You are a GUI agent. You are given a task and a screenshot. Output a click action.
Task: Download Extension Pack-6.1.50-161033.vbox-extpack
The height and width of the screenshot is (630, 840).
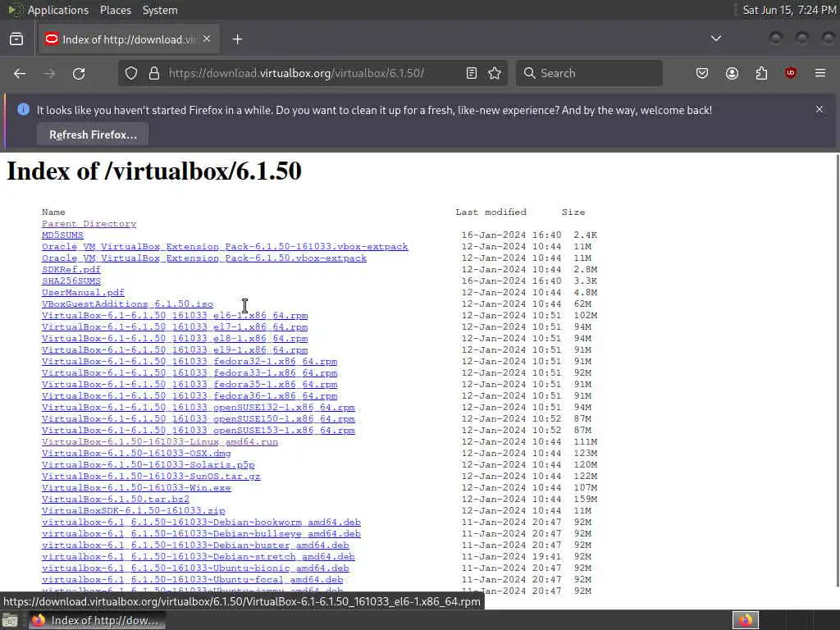225,246
